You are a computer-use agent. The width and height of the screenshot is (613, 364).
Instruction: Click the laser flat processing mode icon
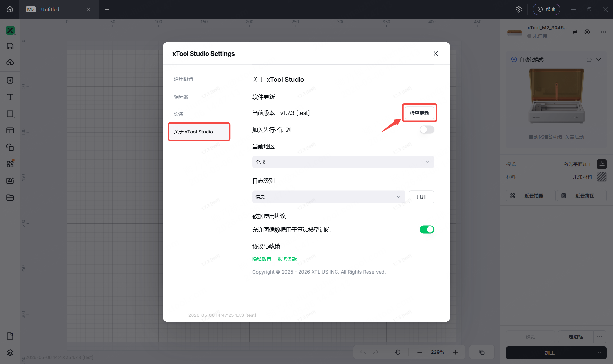click(602, 164)
